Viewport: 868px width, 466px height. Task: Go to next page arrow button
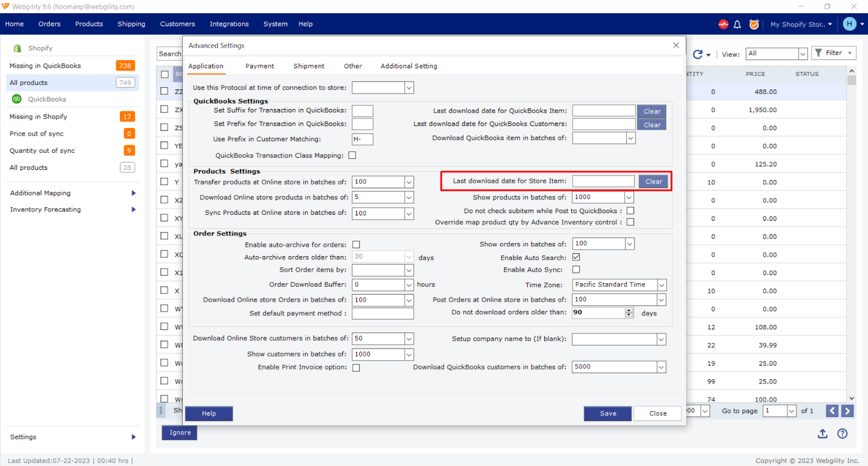point(847,411)
